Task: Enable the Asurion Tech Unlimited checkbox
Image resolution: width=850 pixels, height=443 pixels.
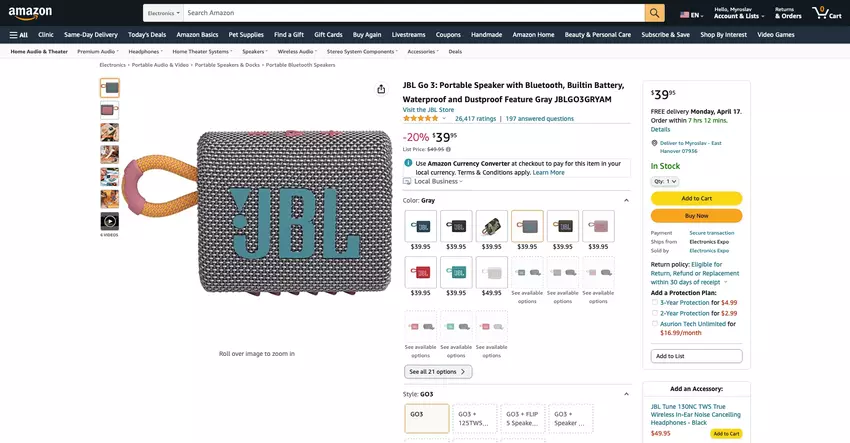Action: click(x=655, y=324)
